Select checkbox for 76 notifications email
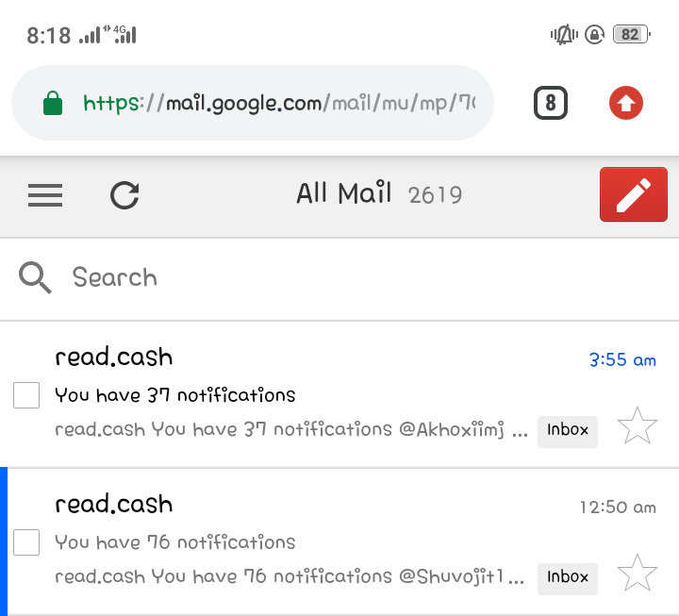Viewport: 679px width, 616px height. [x=26, y=541]
